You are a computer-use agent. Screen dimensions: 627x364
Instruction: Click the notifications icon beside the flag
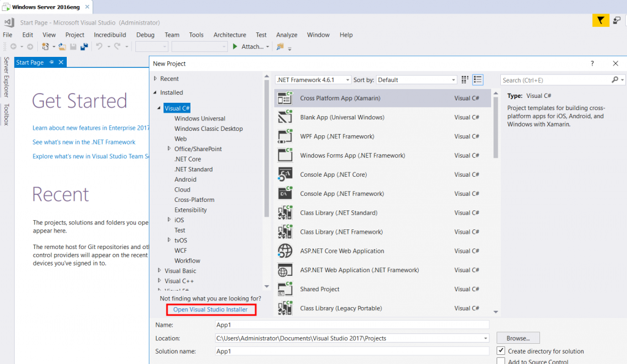point(617,20)
